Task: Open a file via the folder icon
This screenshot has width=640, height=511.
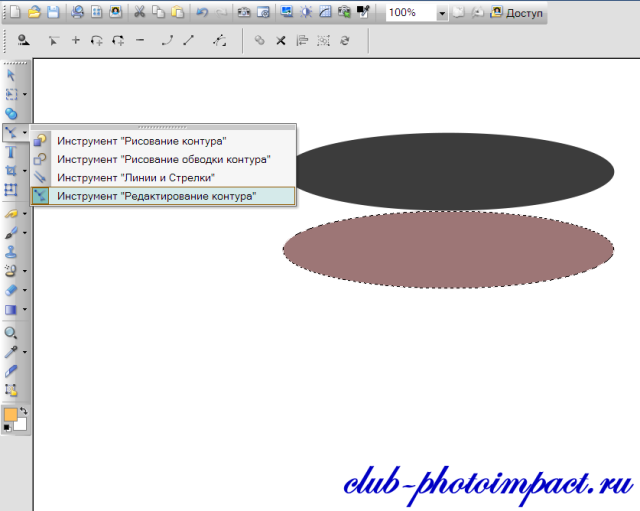Action: (34, 12)
